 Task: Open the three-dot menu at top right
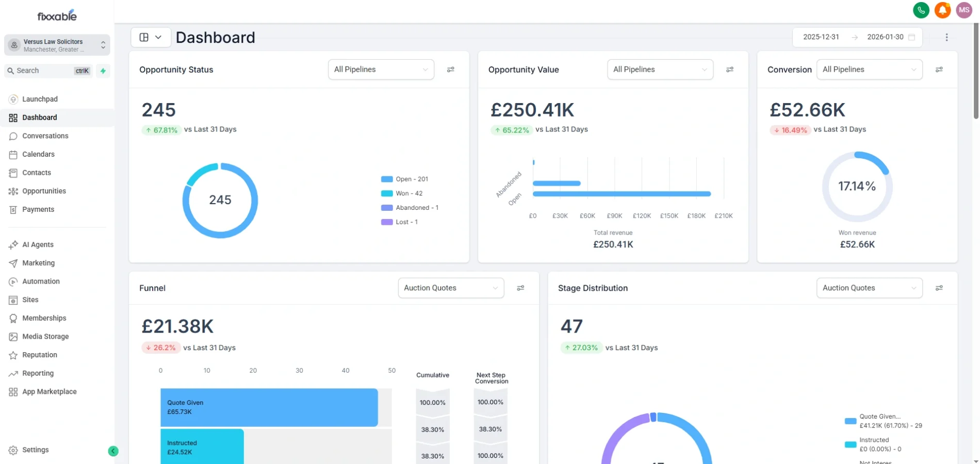click(x=947, y=37)
